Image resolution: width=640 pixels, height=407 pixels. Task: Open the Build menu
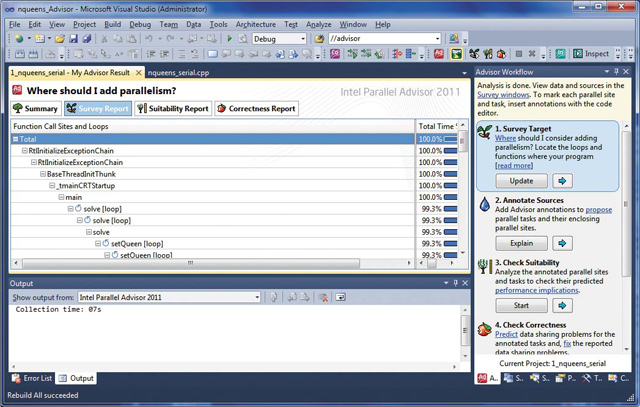[112, 24]
